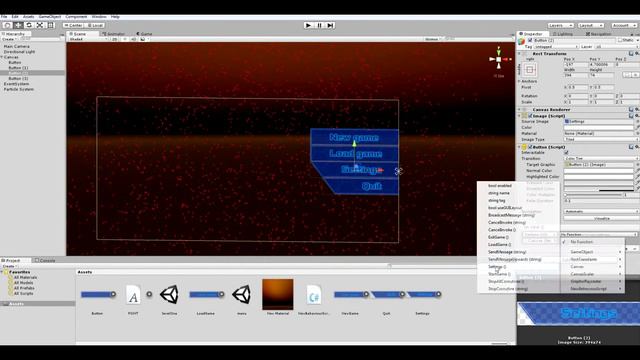Viewport: 640px width, 360px height.
Task: Open the Layout dropdown
Action: (591, 25)
